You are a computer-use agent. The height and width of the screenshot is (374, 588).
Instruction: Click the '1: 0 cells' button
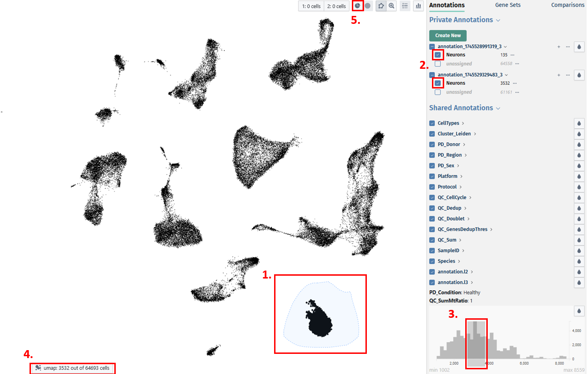point(311,6)
